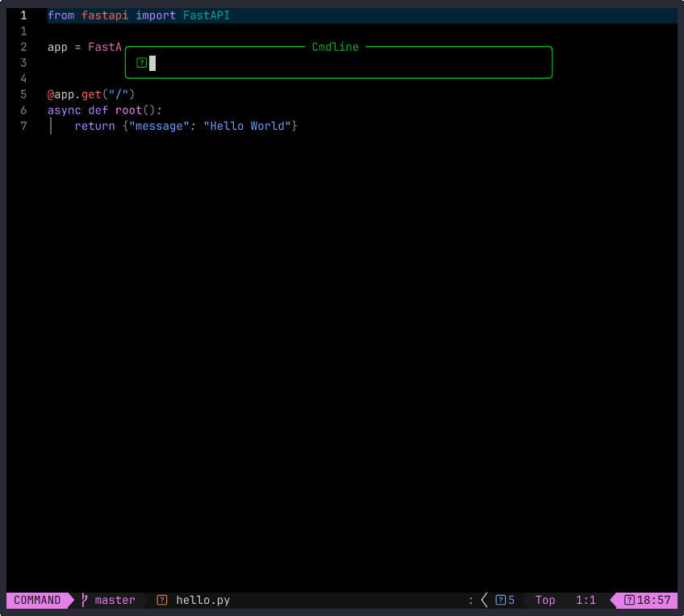Click the "message" string key
Image resolution: width=684 pixels, height=616 pixels.
(x=159, y=126)
